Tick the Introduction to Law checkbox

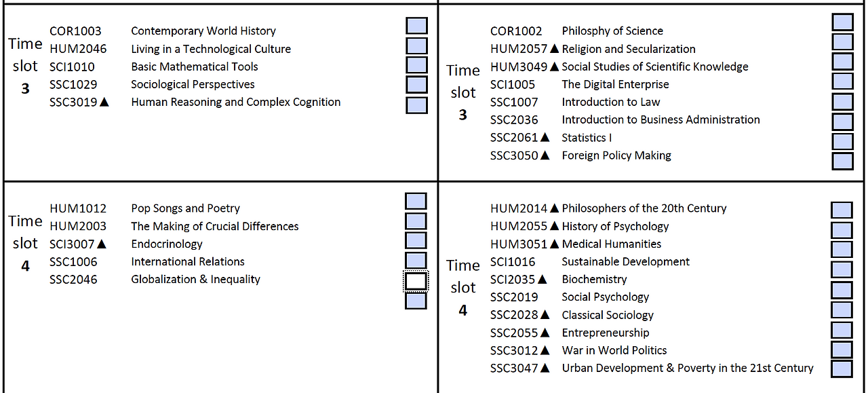click(x=842, y=102)
